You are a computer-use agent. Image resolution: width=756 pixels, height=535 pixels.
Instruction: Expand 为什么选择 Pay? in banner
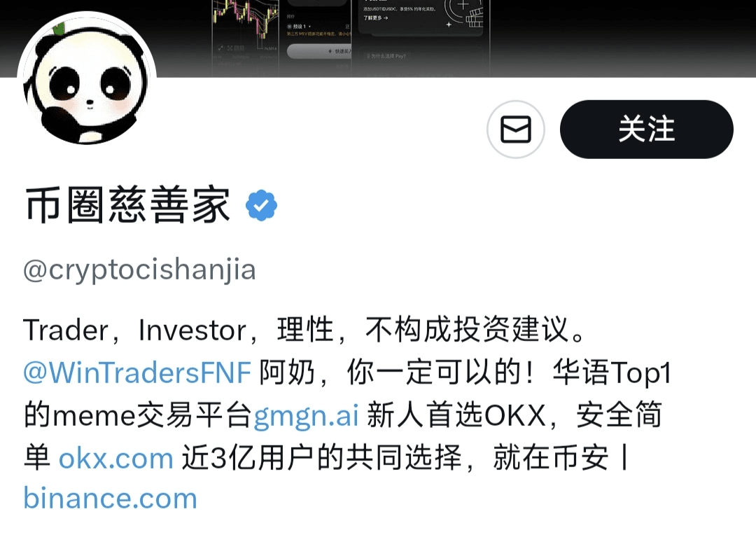coord(386,56)
